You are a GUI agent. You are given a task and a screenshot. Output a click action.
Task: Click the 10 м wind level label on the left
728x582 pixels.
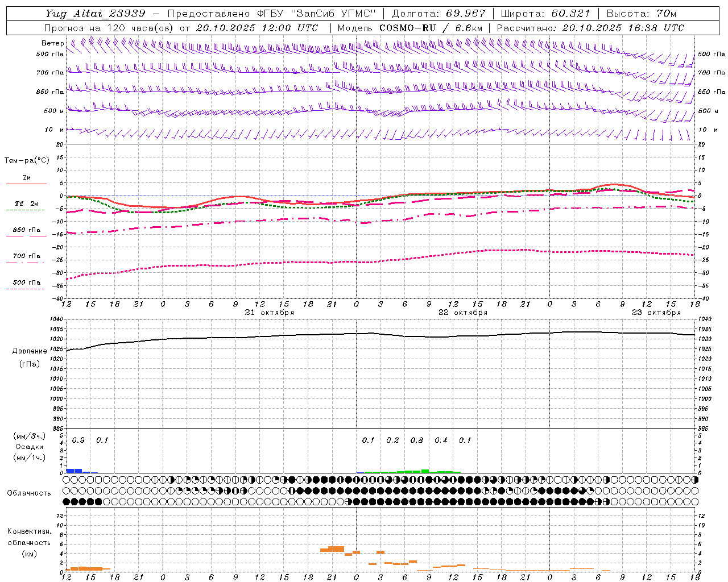click(x=54, y=130)
